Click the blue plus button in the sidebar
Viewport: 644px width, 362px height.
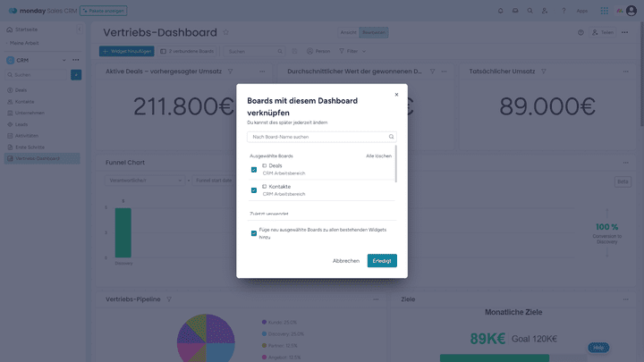tap(76, 75)
